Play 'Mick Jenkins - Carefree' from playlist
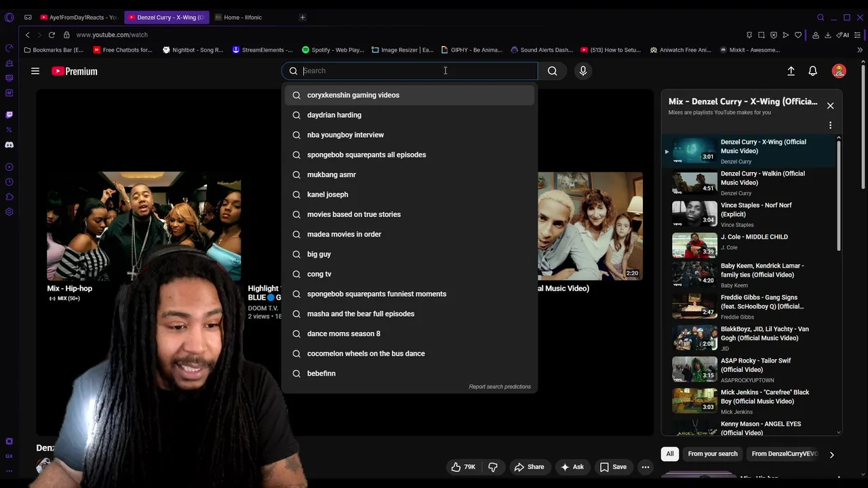This screenshot has width=868, height=488. pos(749,401)
